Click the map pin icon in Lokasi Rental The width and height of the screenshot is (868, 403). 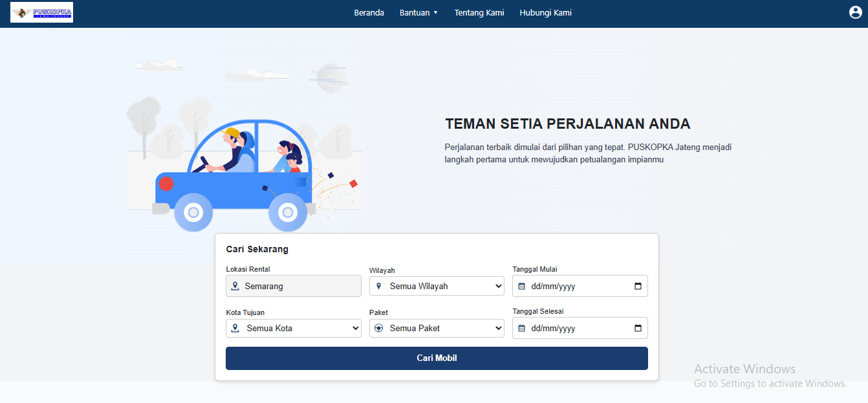pos(235,286)
